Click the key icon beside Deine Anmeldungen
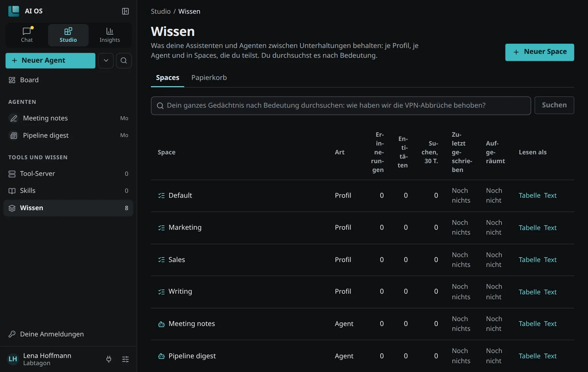This screenshot has height=372, width=588. pos(12,334)
